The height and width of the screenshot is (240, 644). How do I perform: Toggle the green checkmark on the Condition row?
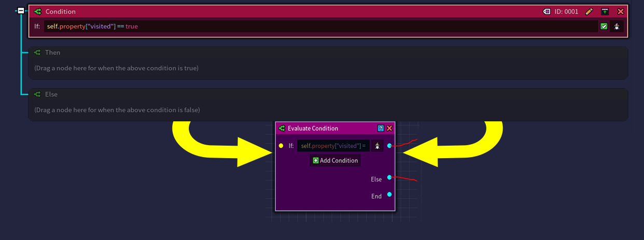(x=604, y=26)
